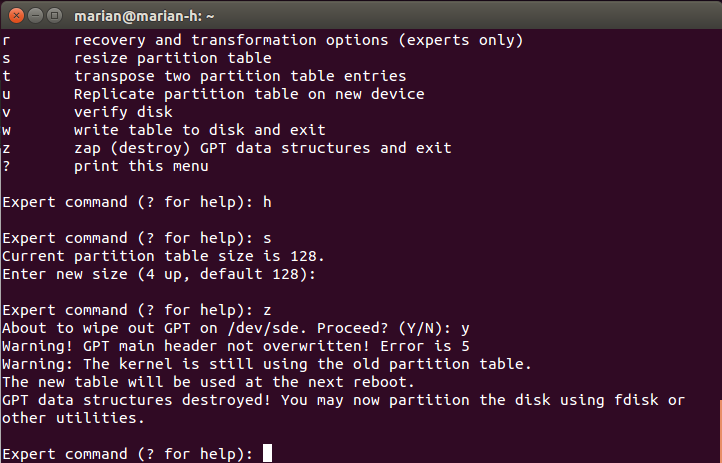The width and height of the screenshot is (722, 463).
Task: Click 'transpose two partition table entries' line
Action: pos(204,76)
